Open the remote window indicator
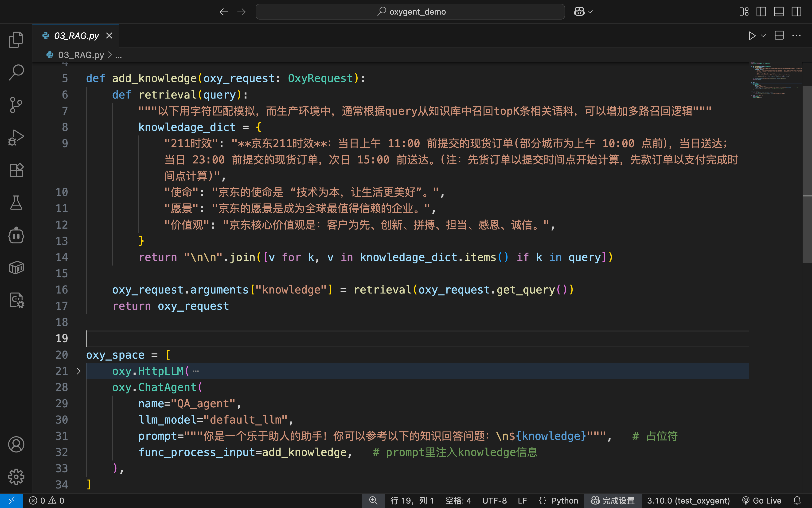The height and width of the screenshot is (508, 812). click(x=12, y=501)
